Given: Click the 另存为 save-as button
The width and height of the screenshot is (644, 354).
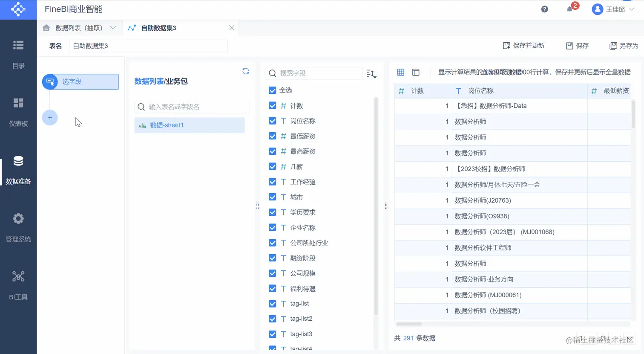Looking at the screenshot, I should coord(624,46).
